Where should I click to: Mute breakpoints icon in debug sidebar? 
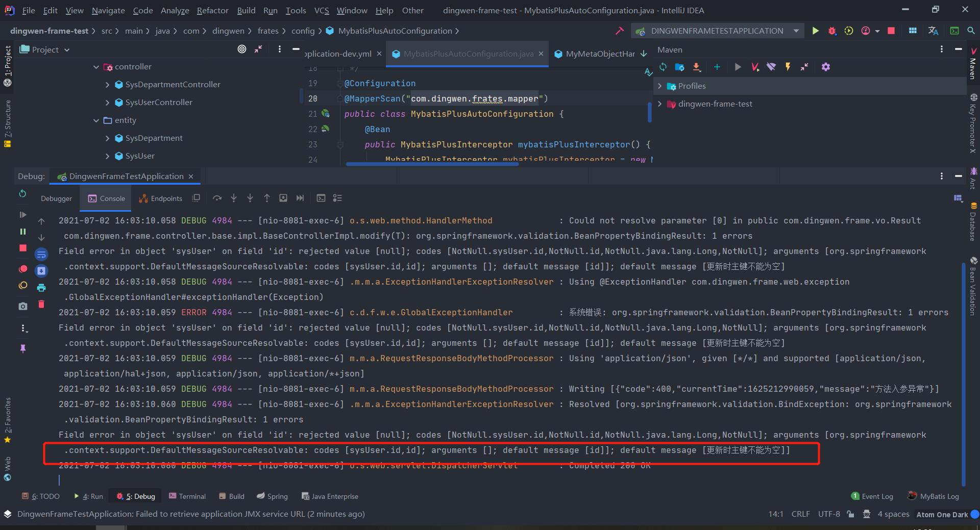point(22,286)
